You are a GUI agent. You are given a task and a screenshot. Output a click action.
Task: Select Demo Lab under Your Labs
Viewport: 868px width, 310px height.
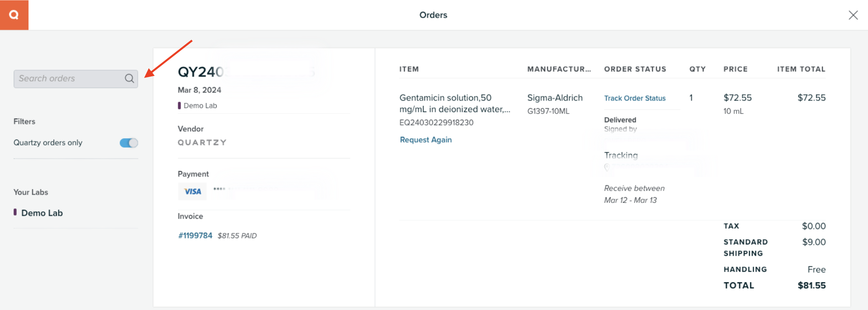[x=42, y=213]
